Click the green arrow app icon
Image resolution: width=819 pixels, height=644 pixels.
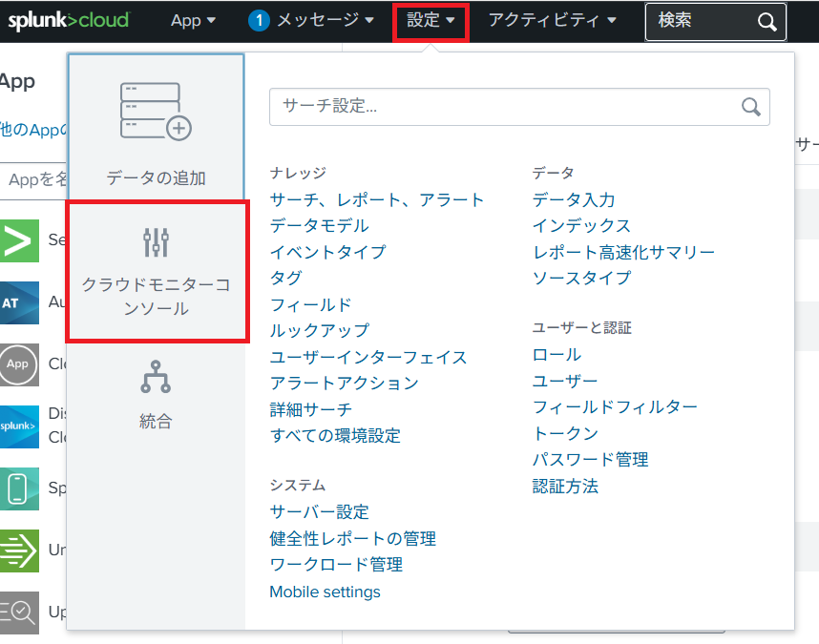19,240
